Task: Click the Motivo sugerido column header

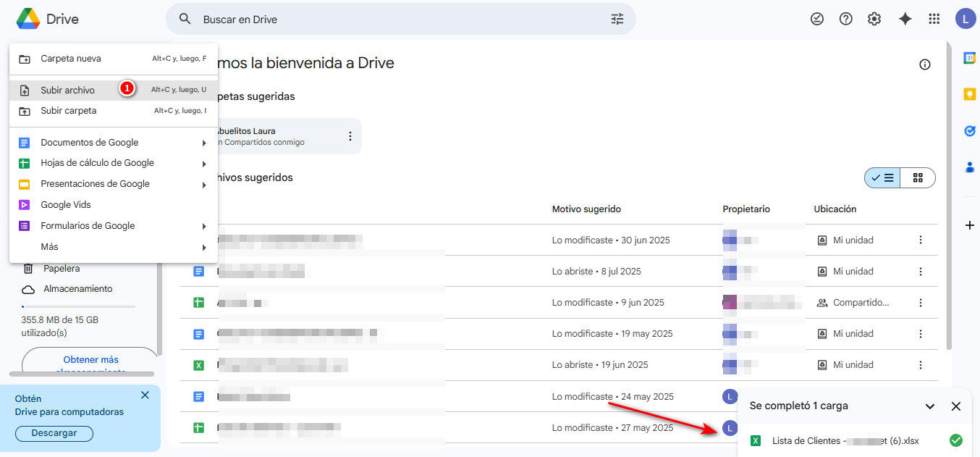Action: pyautogui.click(x=586, y=209)
